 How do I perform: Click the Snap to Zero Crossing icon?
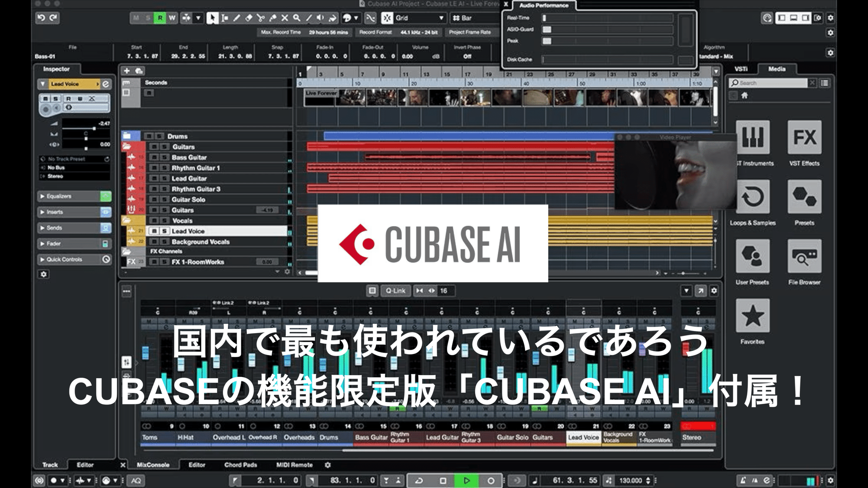point(370,18)
